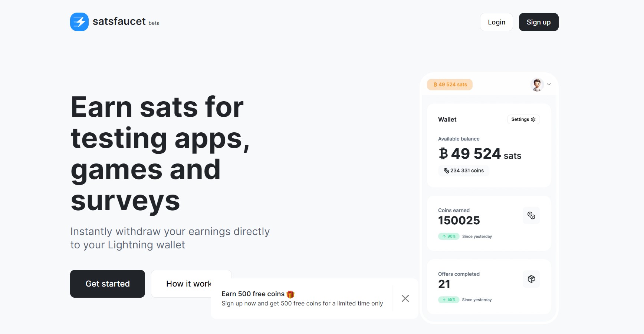Click the Sign up button
This screenshot has width=644, height=334.
pyautogui.click(x=539, y=22)
